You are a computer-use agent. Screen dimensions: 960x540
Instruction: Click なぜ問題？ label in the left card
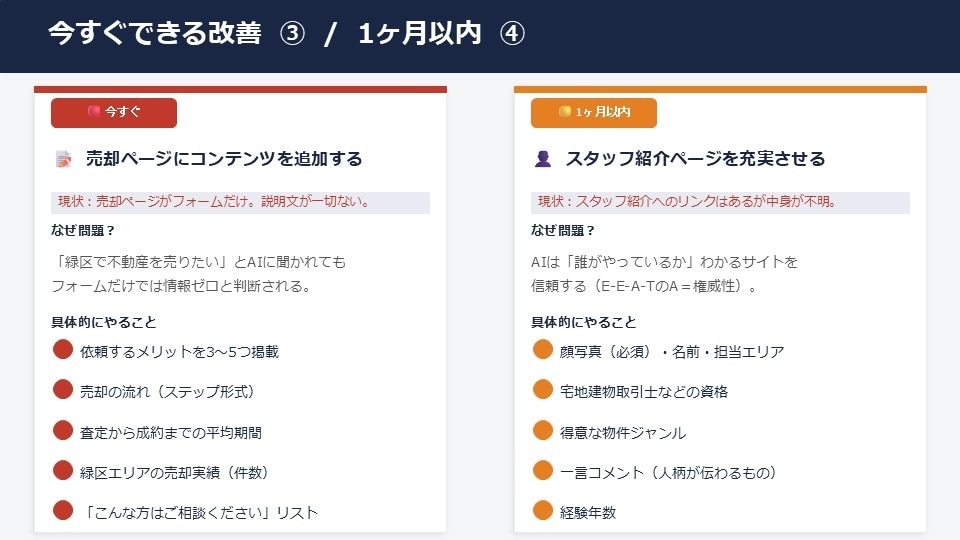83,231
